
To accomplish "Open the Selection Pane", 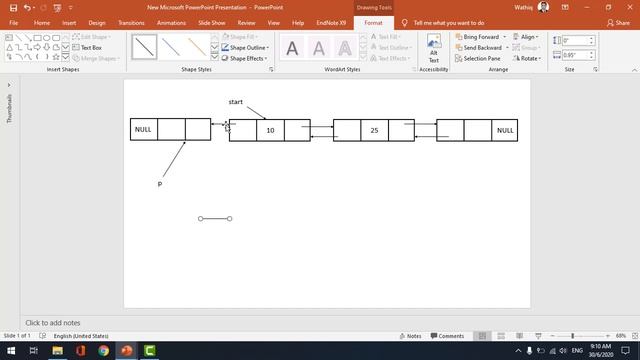I will point(478,59).
